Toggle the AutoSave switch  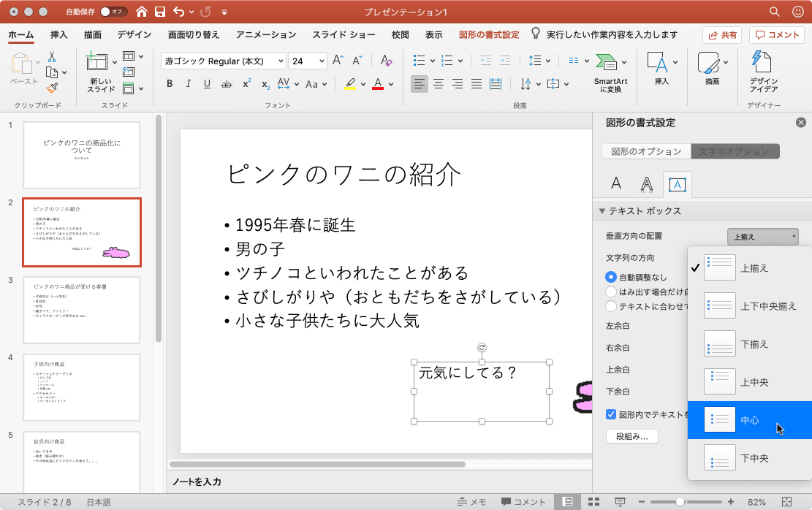point(113,12)
